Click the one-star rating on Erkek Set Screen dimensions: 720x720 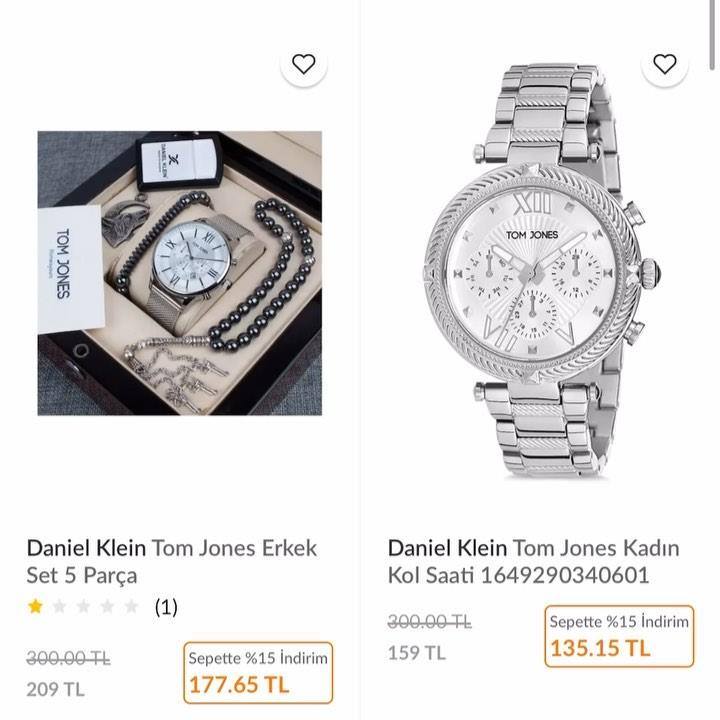pos(35,607)
